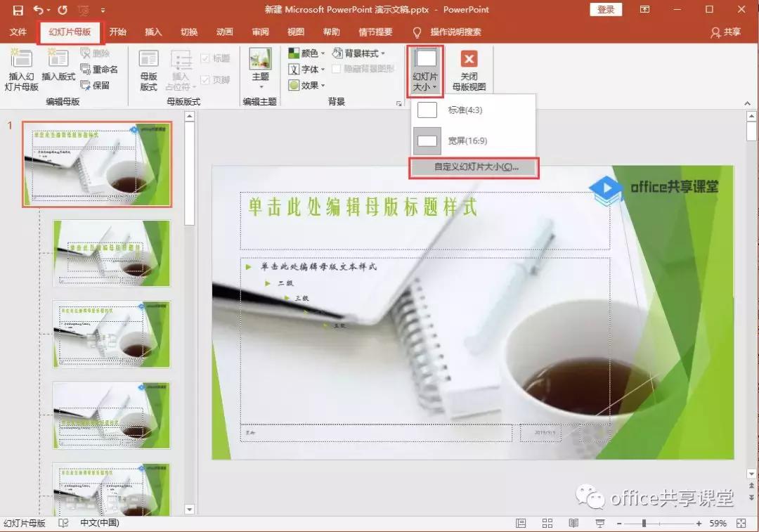Start slideshow from the status bar icon
Viewport: 759px width, 532px height.
click(599, 523)
